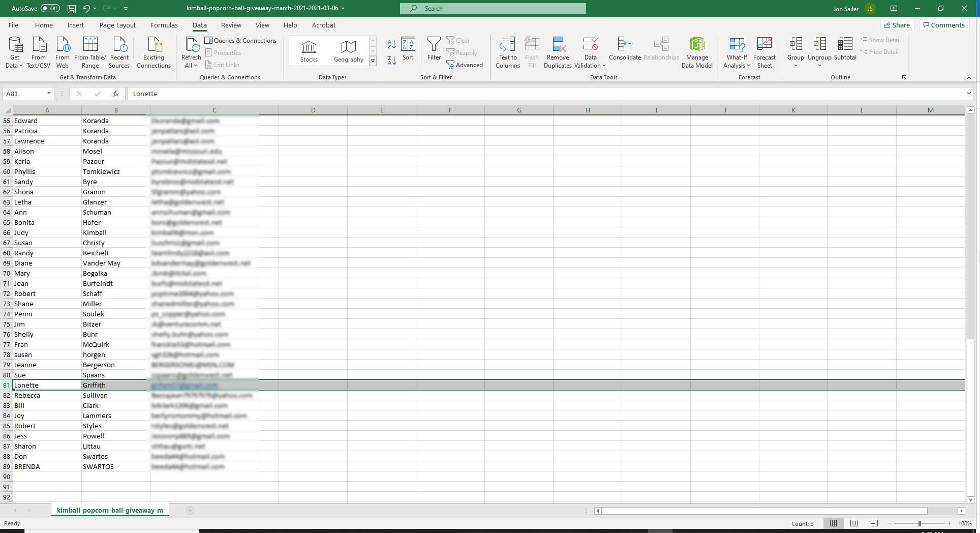Sort column A to Z ascending
980x533 pixels.
[391, 44]
